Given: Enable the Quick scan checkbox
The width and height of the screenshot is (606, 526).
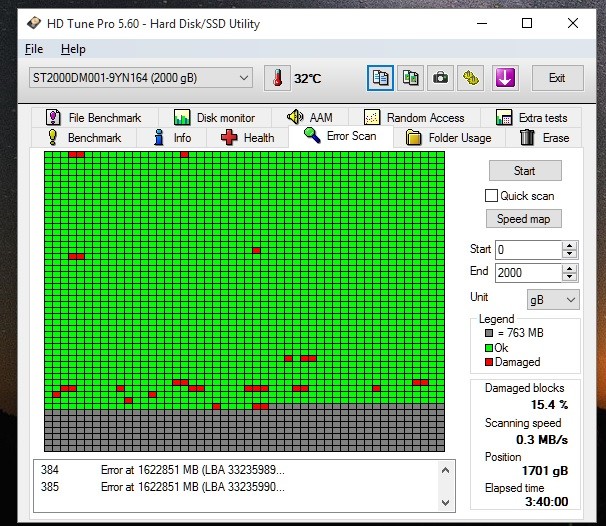Looking at the screenshot, I should pyautogui.click(x=491, y=196).
